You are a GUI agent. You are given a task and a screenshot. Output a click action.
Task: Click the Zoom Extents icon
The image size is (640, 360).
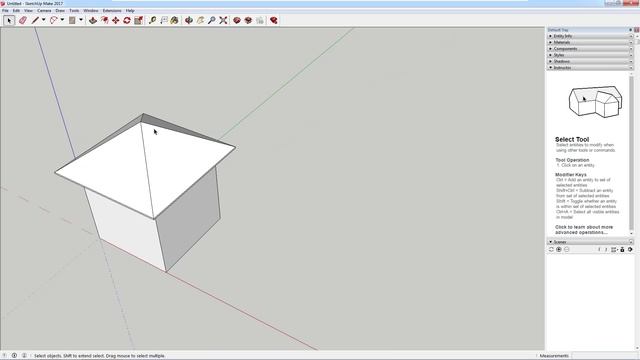coord(223,20)
